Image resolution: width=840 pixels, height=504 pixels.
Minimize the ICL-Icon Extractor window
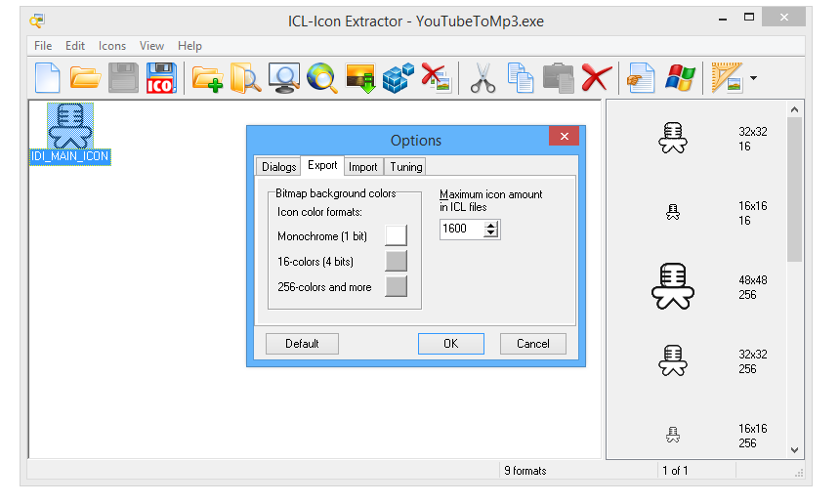coord(723,18)
